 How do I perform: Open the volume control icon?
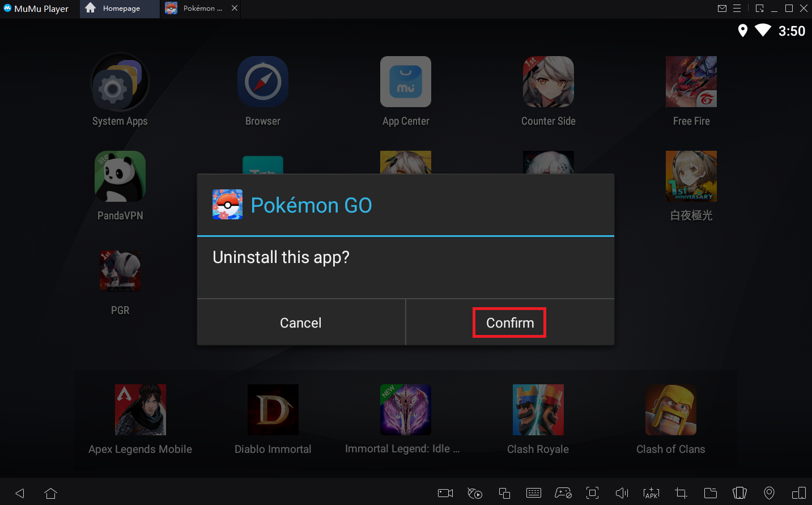[x=622, y=493]
